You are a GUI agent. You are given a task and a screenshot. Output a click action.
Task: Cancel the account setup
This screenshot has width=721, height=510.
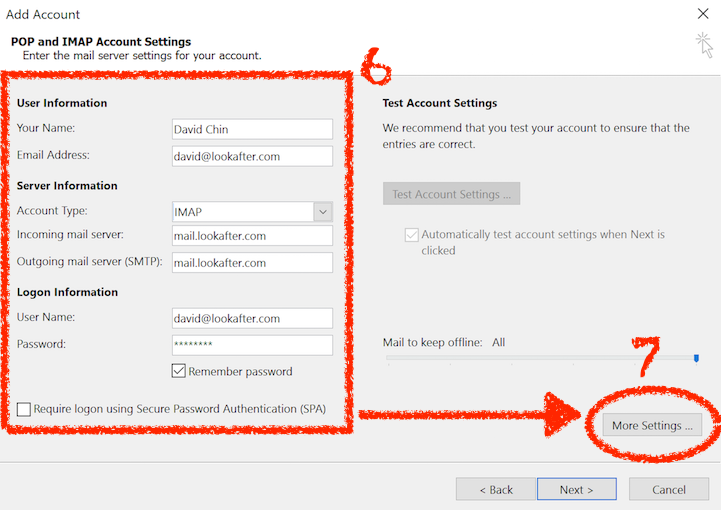tap(668, 489)
